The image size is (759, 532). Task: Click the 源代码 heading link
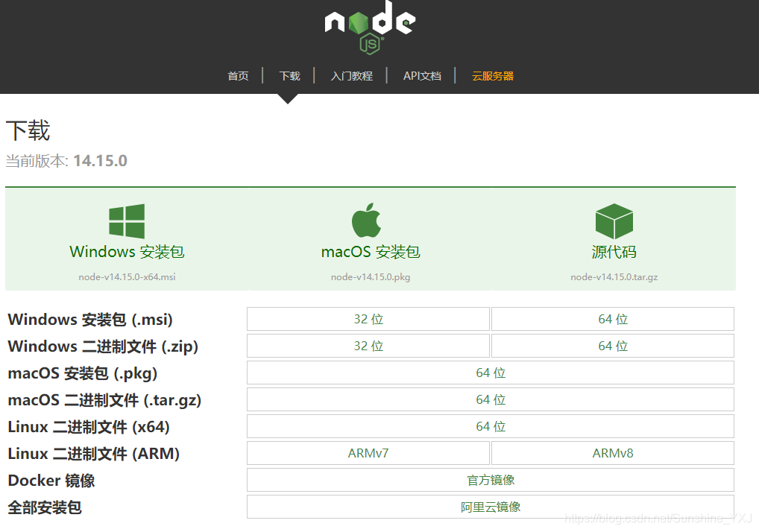pyautogui.click(x=614, y=252)
